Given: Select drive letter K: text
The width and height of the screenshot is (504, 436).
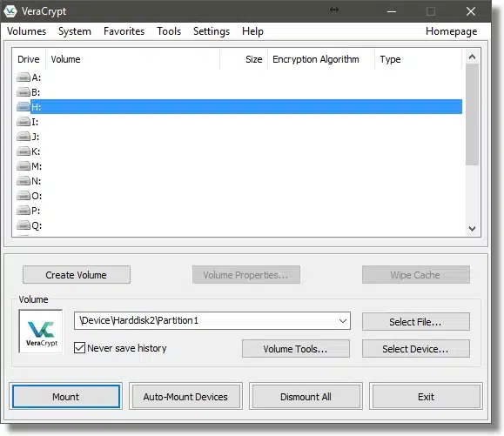Looking at the screenshot, I should (36, 151).
